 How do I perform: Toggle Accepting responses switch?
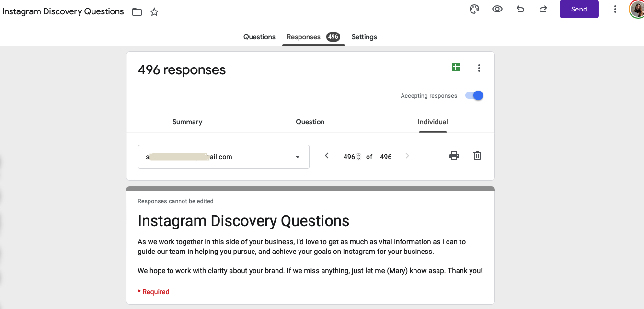click(x=474, y=95)
